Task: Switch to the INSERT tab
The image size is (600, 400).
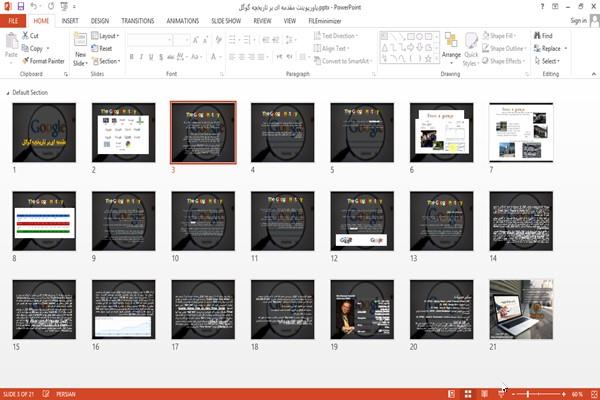Action: tap(70, 21)
